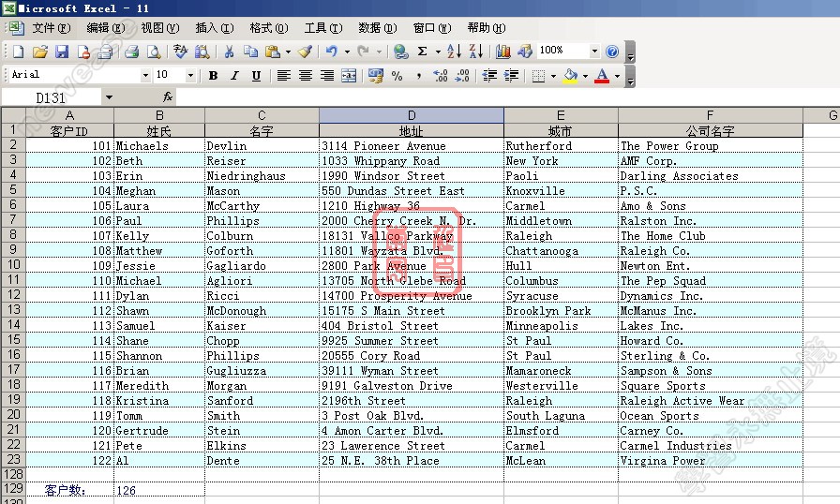Apply the yellow fill color
This screenshot has height=504, width=840.
coord(571,76)
